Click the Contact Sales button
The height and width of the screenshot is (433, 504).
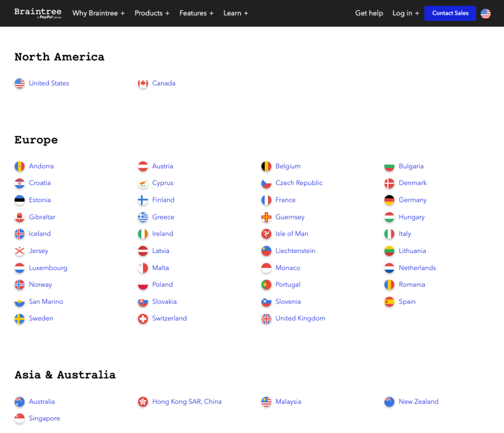(x=450, y=13)
